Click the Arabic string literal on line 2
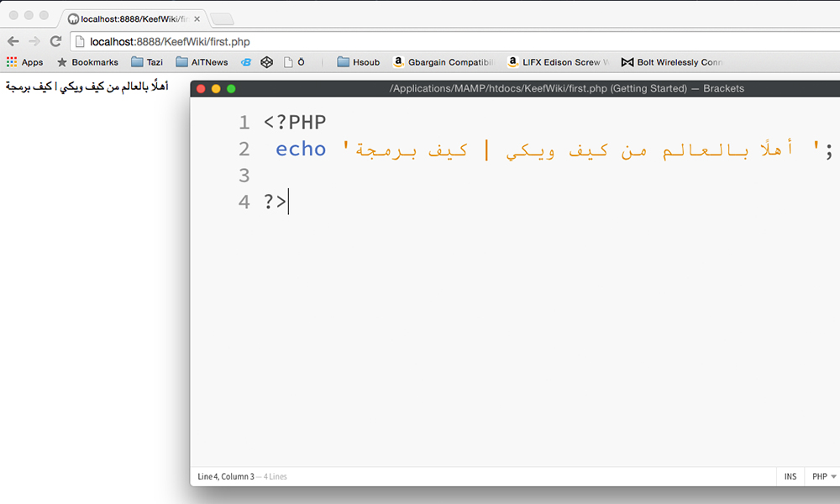 point(581,150)
